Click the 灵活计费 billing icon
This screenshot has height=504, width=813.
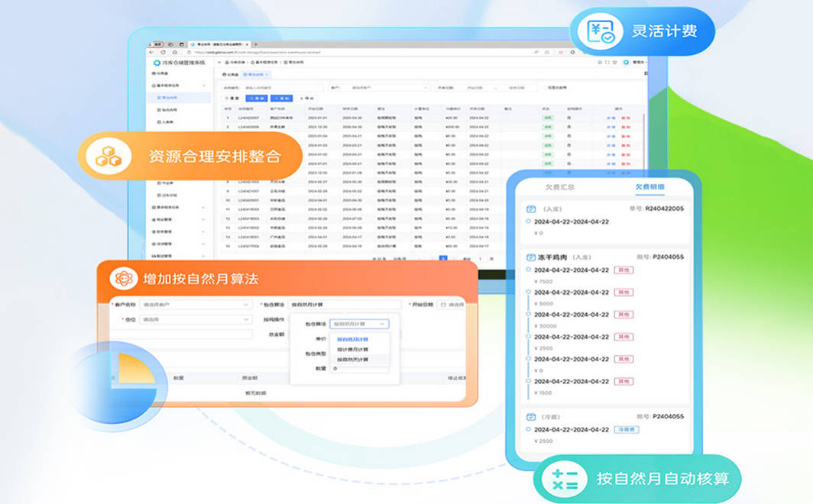(600, 32)
